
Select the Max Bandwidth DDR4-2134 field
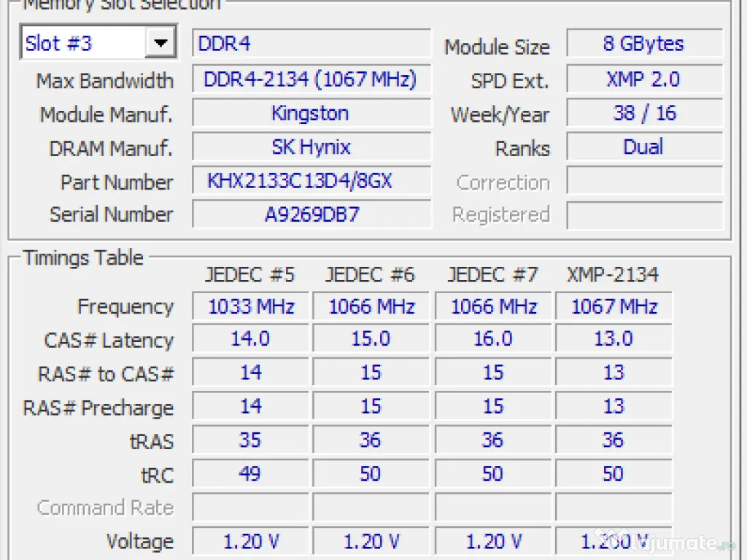(311, 79)
